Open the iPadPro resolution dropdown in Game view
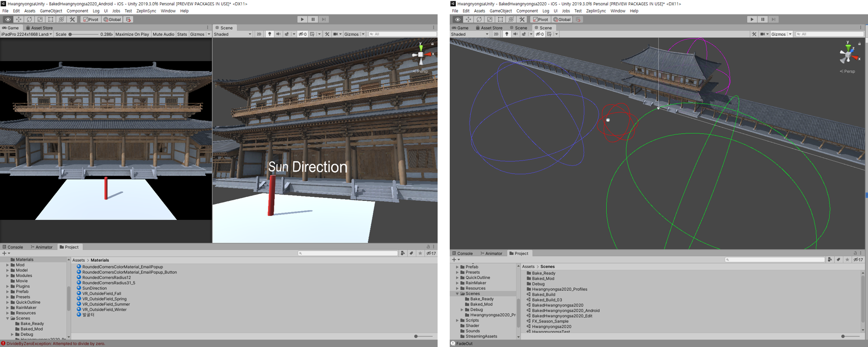The width and height of the screenshot is (868, 347). [27, 34]
